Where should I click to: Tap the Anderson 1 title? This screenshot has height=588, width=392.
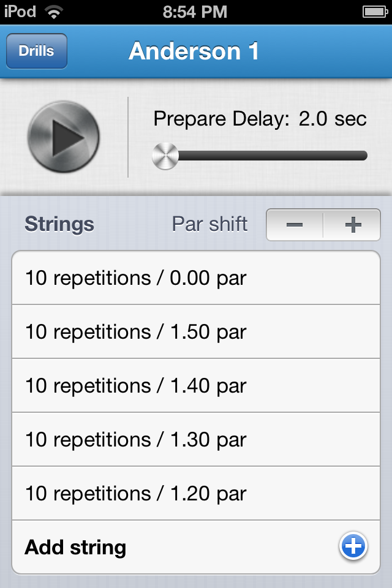coord(194,51)
